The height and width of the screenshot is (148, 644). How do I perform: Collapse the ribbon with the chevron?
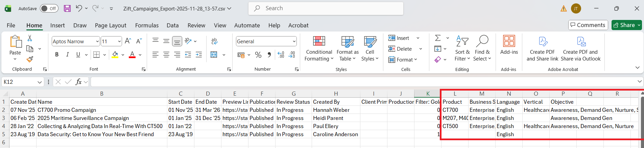coord(637,68)
